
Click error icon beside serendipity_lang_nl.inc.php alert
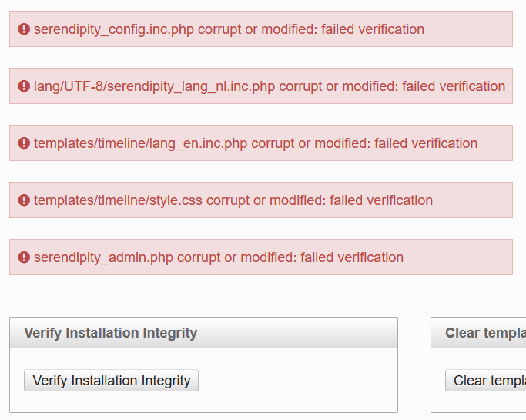pyautogui.click(x=24, y=86)
